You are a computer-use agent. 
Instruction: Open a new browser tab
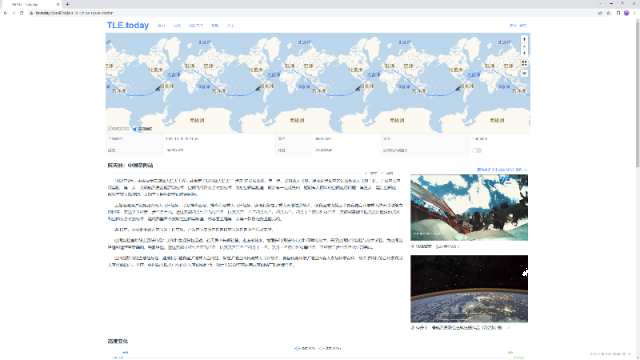(67, 4)
